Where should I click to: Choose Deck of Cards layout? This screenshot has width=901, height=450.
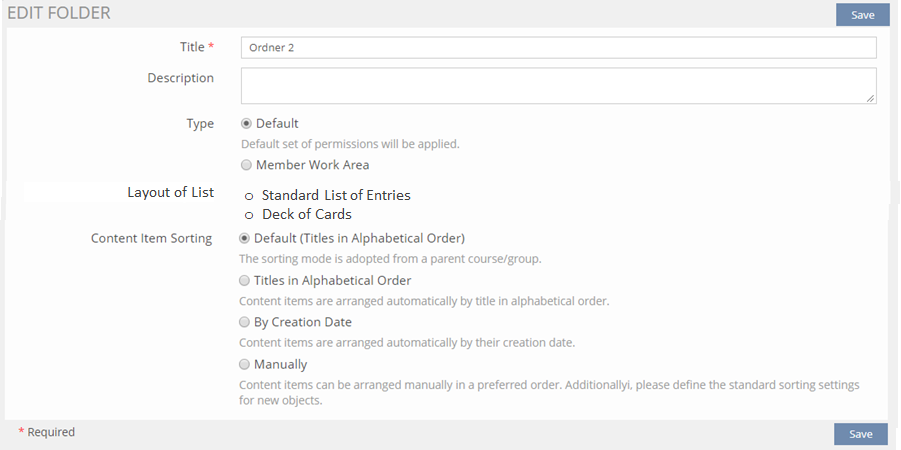coord(249,215)
